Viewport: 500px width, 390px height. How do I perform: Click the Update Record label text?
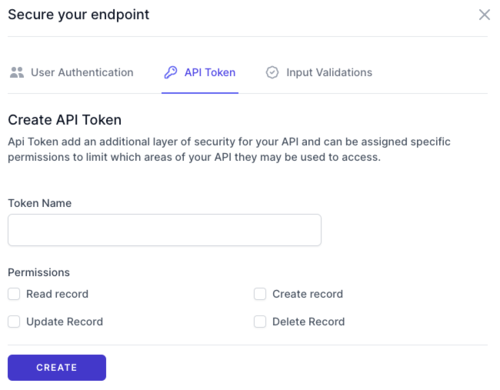point(65,322)
